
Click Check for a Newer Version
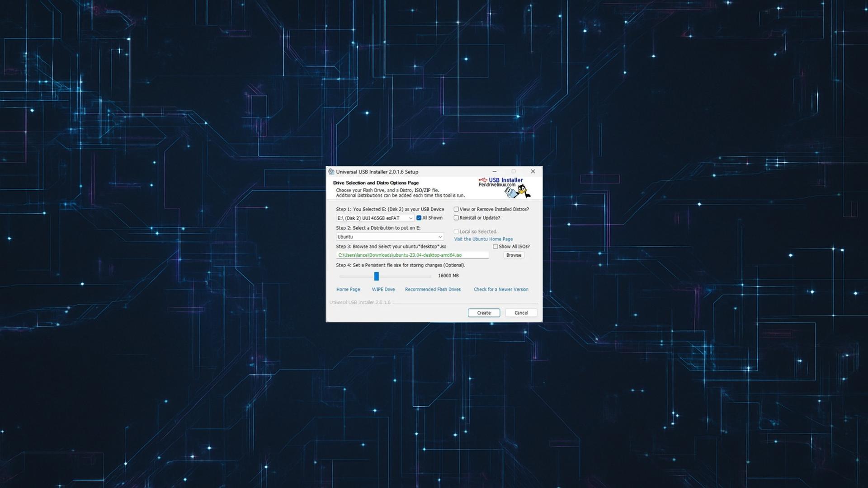coord(501,290)
